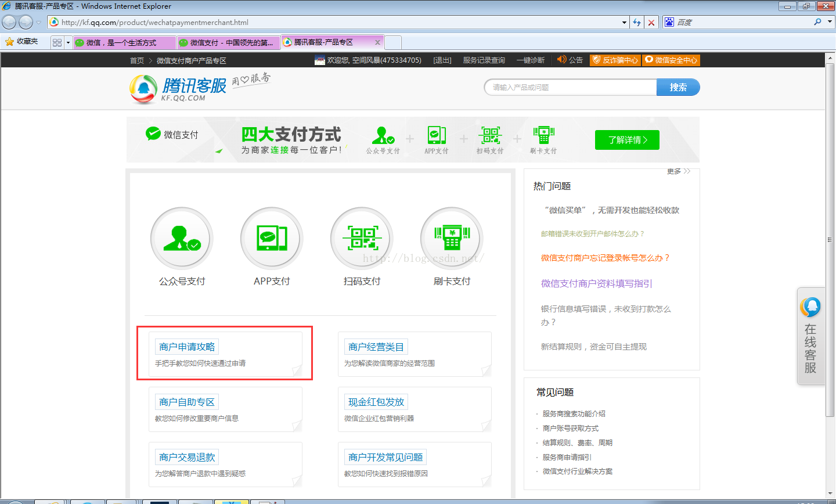Screen dimensions: 836x504
Task: Select the large 刷卡支付 circle icon
Action: (452, 239)
